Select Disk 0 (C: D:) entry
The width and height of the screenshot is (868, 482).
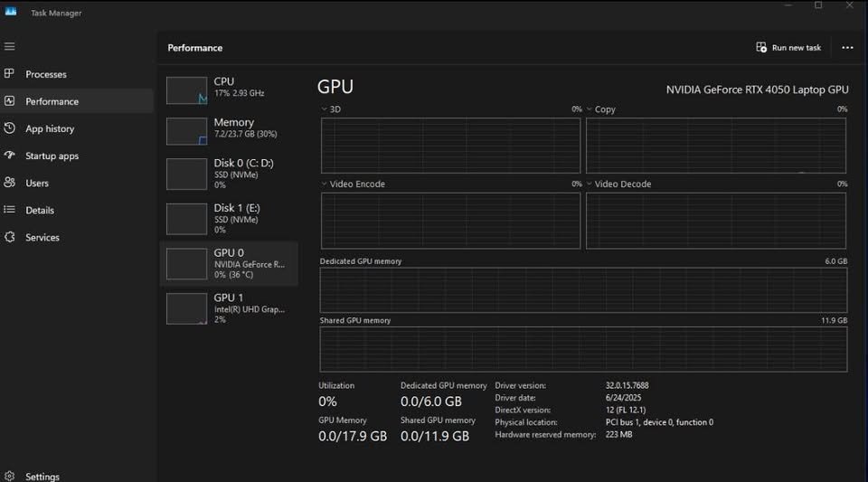coord(229,174)
